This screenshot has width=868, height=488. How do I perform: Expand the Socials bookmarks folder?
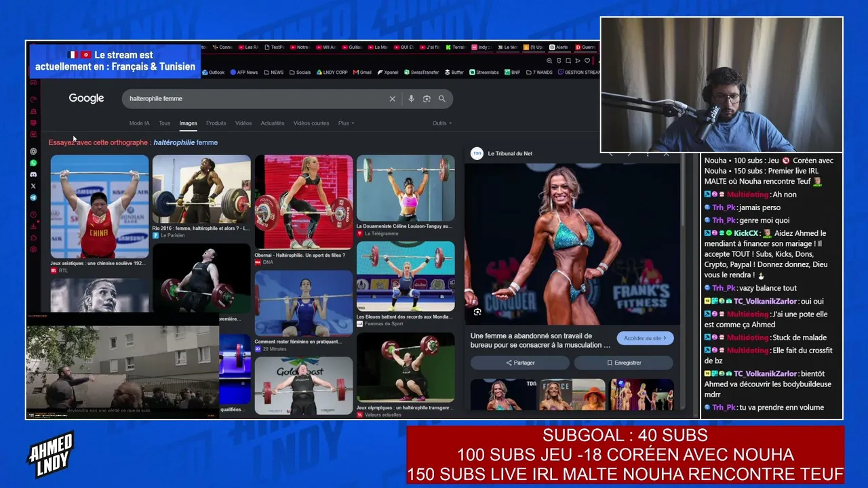tap(300, 73)
